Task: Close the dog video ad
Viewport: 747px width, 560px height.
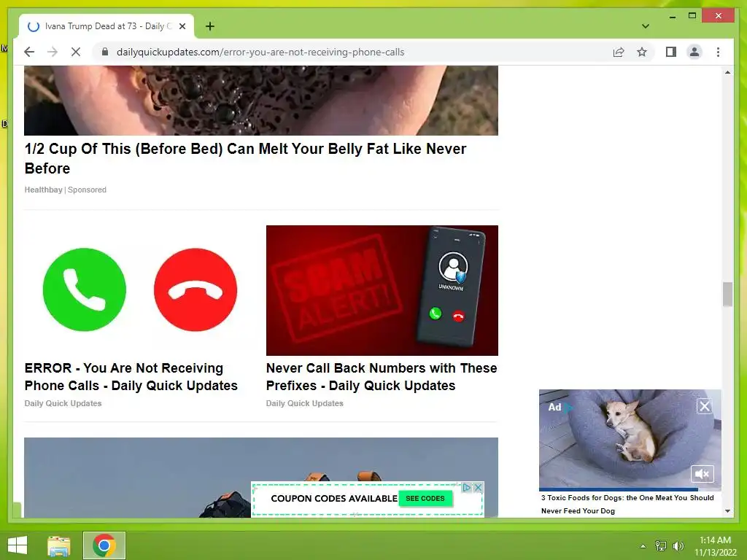Action: click(x=705, y=406)
